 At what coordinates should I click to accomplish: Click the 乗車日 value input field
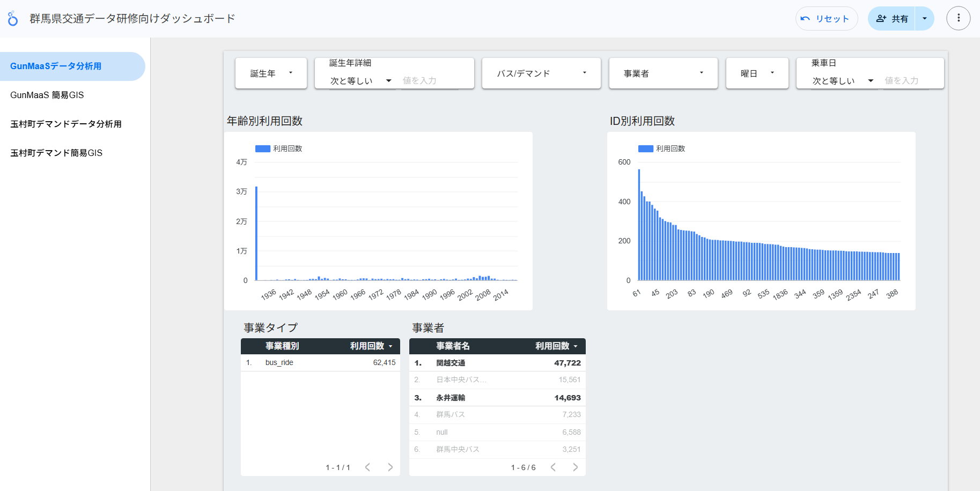coord(910,81)
